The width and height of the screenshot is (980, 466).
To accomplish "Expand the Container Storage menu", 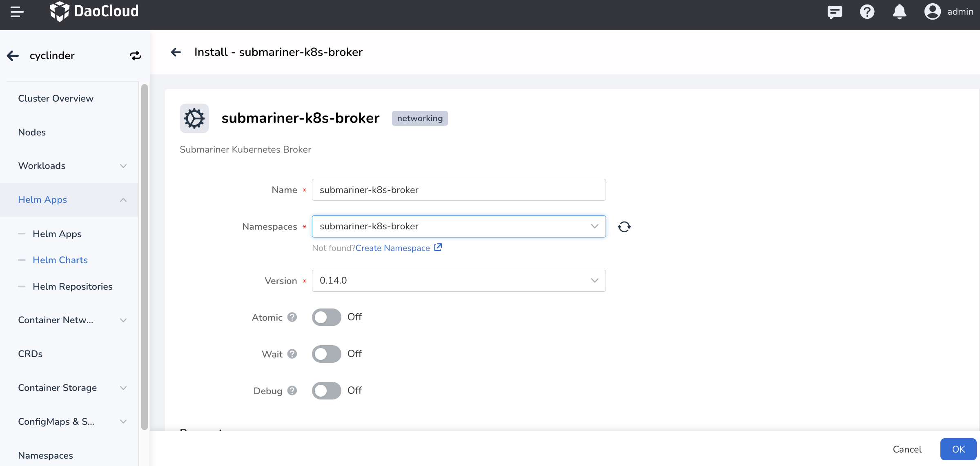I will point(69,388).
